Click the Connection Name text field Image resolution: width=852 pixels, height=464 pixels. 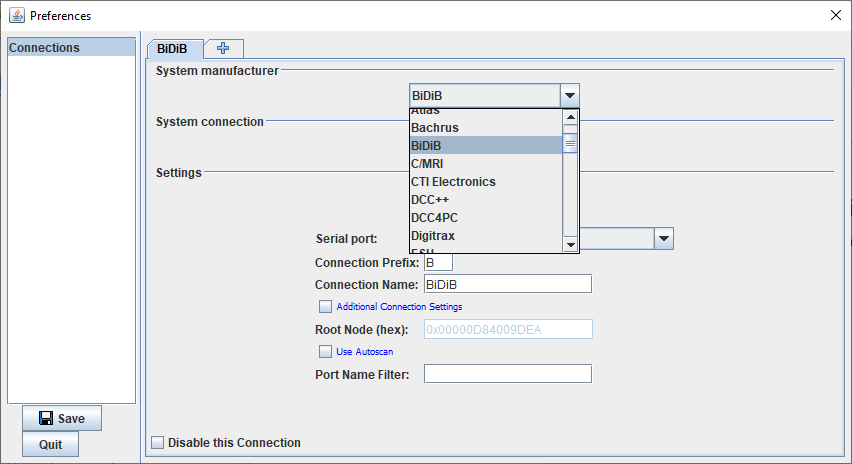[507, 284]
